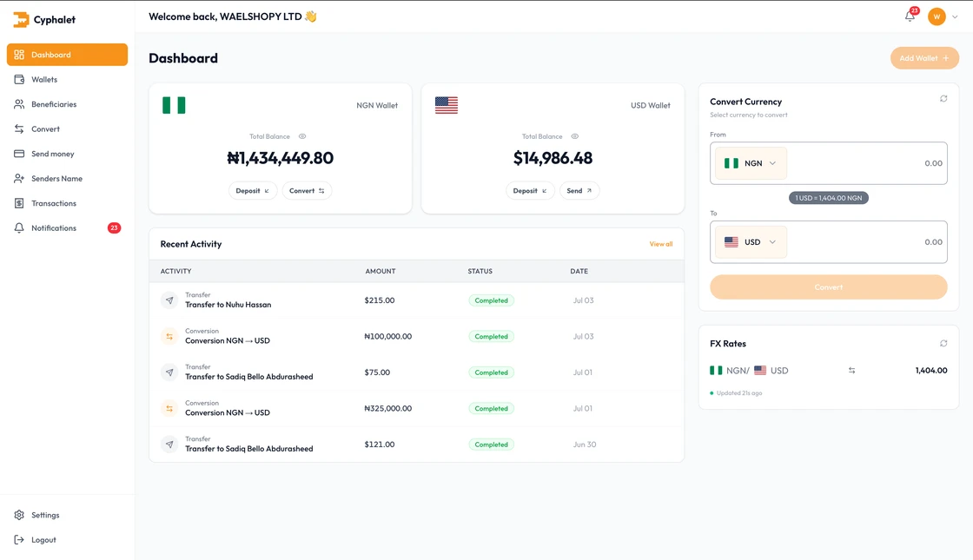
Task: Click the 1 USD = 1,404.00 NGN rate pill
Action: (829, 199)
